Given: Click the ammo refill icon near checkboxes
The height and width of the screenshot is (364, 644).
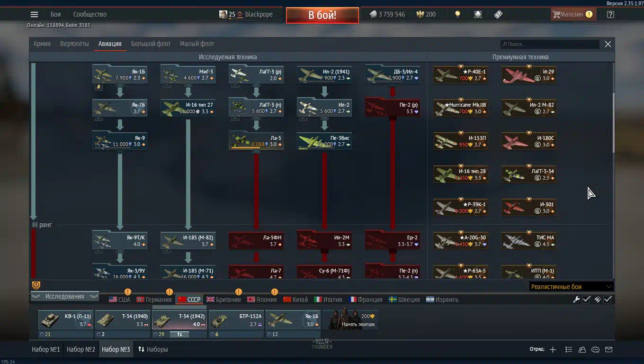Looking at the screenshot, I should 598,299.
